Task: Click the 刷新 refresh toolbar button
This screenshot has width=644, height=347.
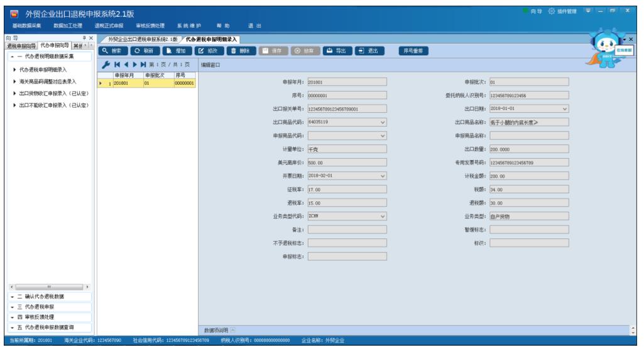Action: (x=145, y=51)
